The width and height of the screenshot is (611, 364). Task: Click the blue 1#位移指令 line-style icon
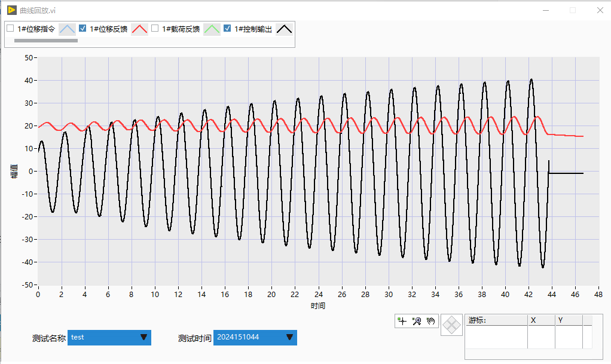tap(68, 29)
